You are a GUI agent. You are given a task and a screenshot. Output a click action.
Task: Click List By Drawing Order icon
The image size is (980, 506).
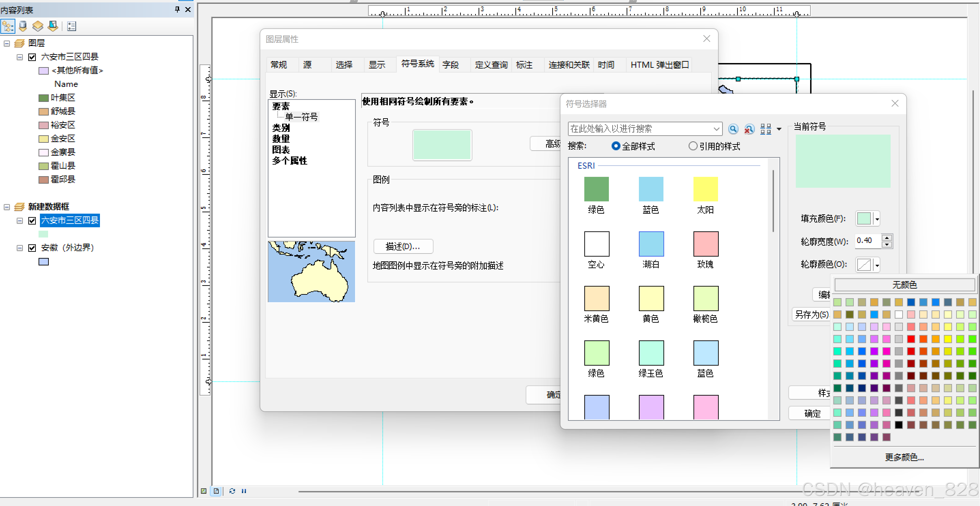pyautogui.click(x=8, y=26)
